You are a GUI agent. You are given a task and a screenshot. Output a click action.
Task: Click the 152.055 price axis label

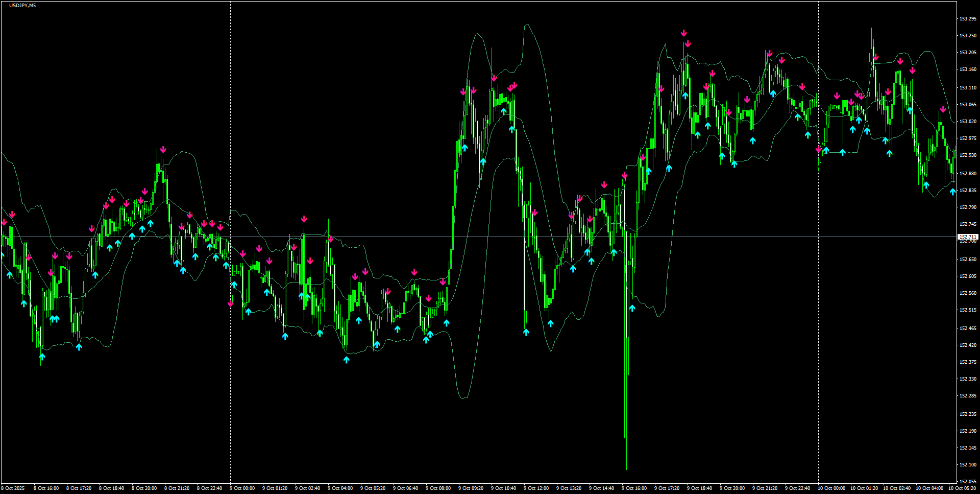click(968, 482)
